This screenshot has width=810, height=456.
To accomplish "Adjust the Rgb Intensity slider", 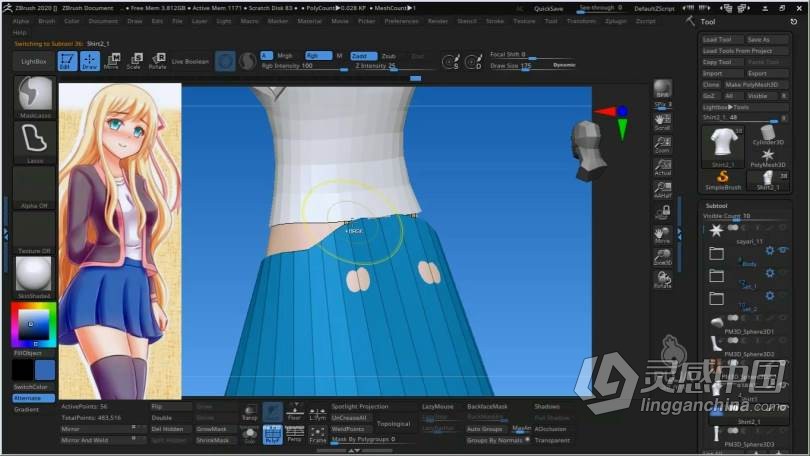I will point(304,66).
